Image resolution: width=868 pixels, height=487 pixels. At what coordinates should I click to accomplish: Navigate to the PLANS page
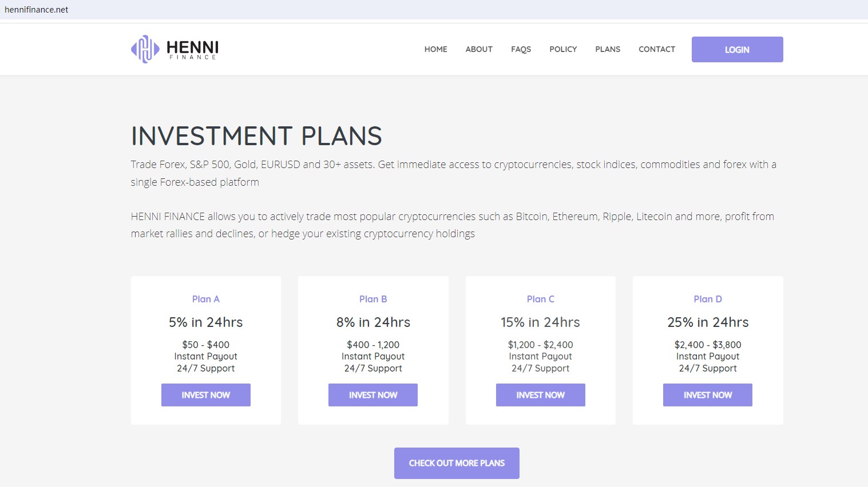pyautogui.click(x=608, y=49)
